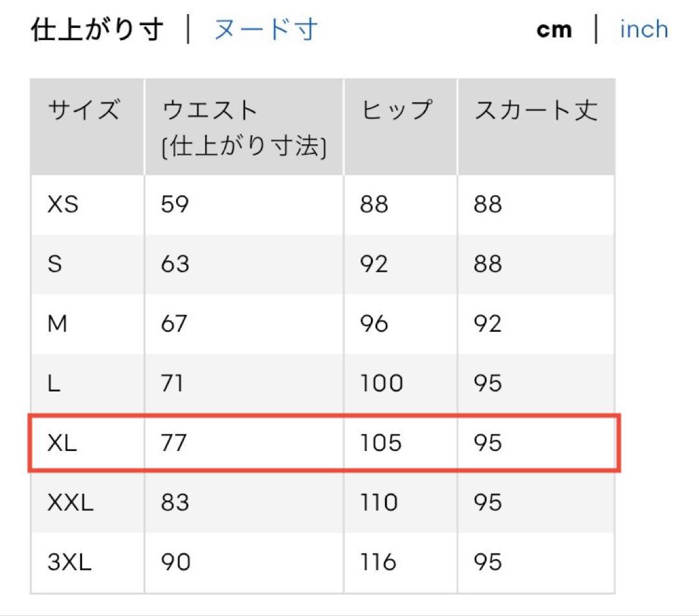699x616 pixels.
Task: Select the XXL size row label
Action: click(x=71, y=502)
